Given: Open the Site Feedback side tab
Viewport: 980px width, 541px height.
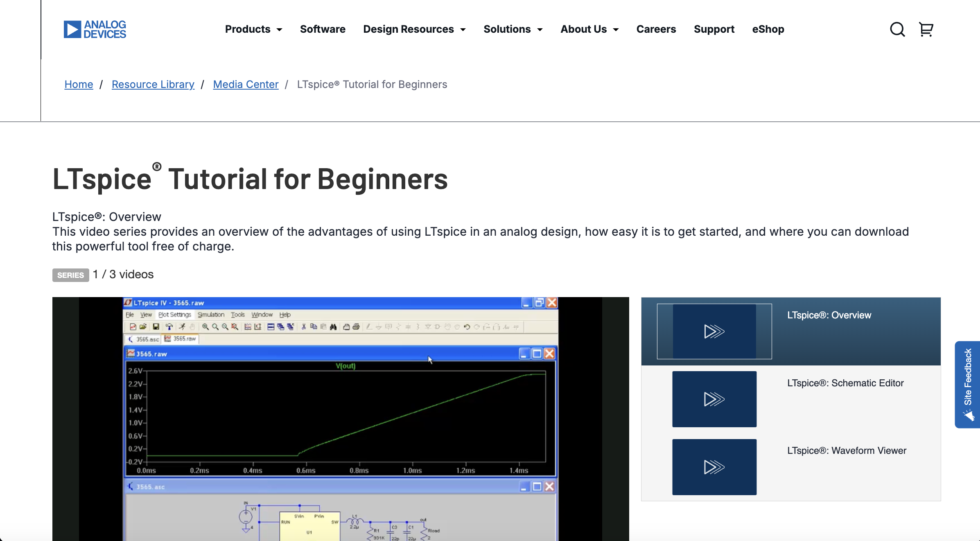Looking at the screenshot, I should click(967, 385).
